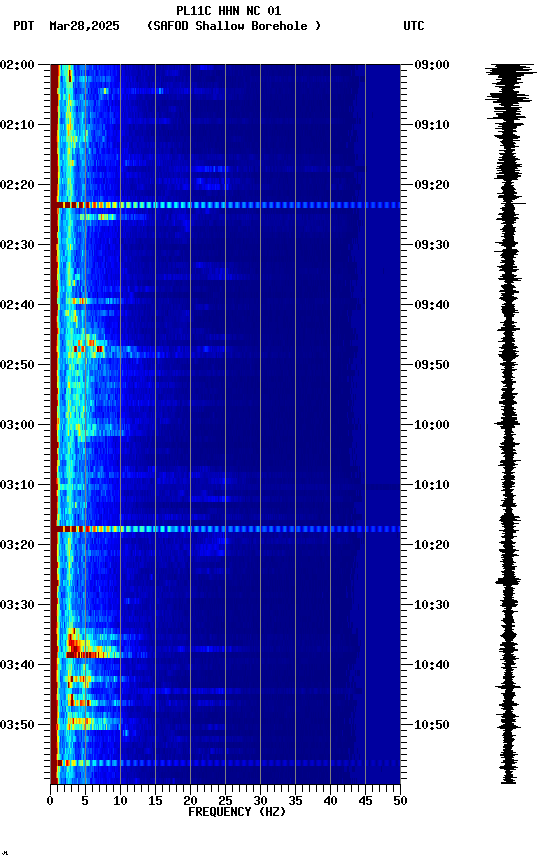Click the 03:50 PDT time label
The image size is (552, 864).
click(x=17, y=725)
